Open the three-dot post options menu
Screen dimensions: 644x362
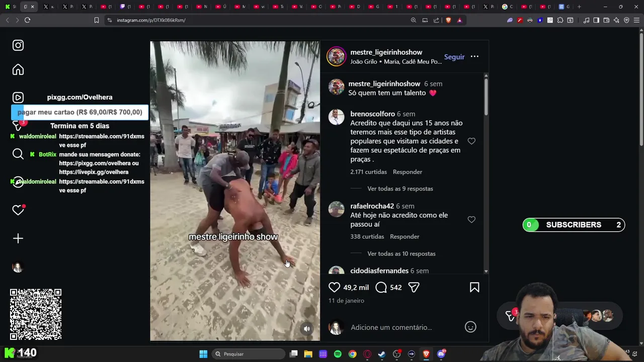coord(474,56)
